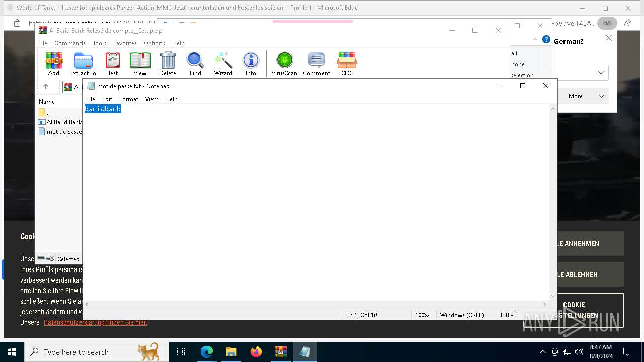The image size is (644, 362).
Task: Open the notification center
Action: [627, 352]
